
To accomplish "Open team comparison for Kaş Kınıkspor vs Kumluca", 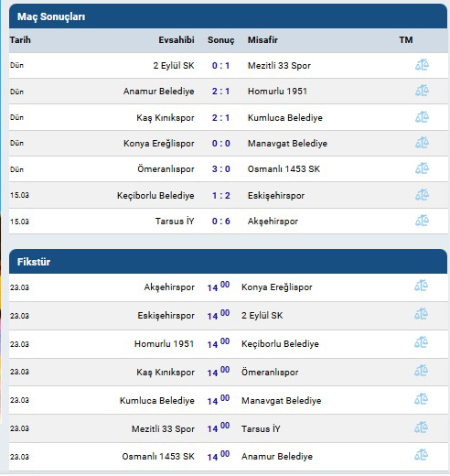I will [x=422, y=117].
